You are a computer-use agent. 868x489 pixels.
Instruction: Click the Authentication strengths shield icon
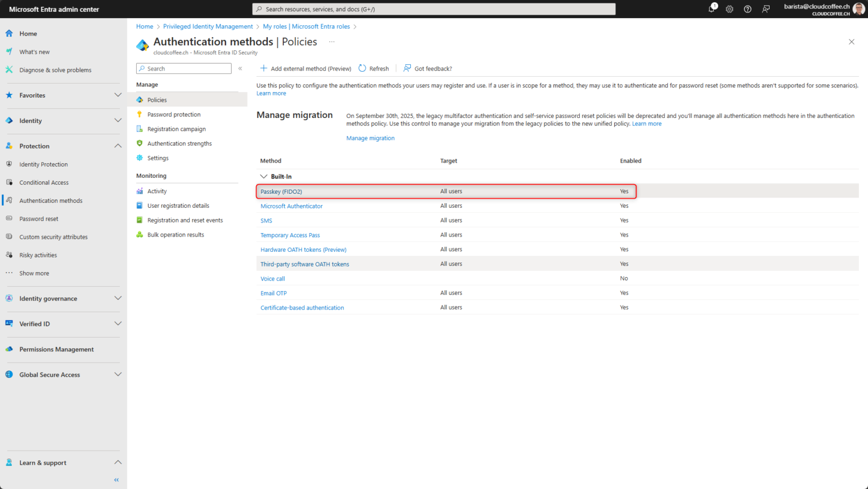[x=140, y=143]
